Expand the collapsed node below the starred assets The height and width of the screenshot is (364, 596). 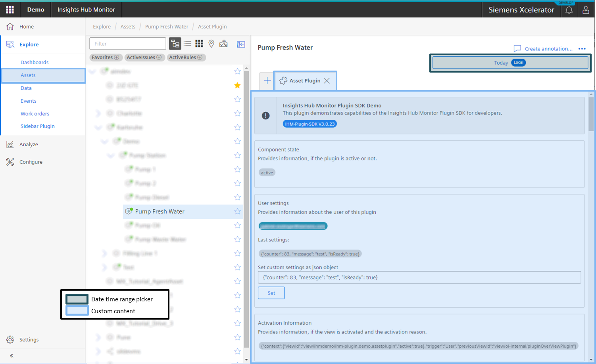(x=98, y=113)
